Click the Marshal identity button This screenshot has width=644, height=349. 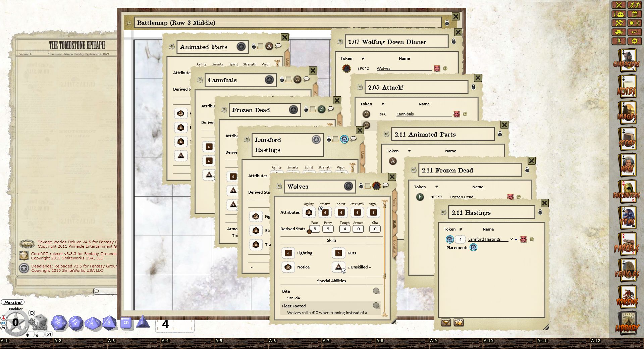click(x=12, y=302)
